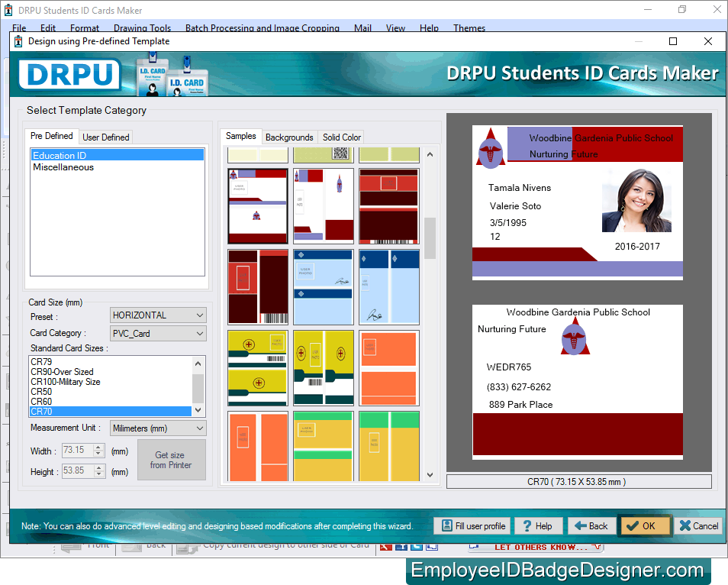Click Get size from Printer button
The image size is (728, 585).
click(172, 460)
